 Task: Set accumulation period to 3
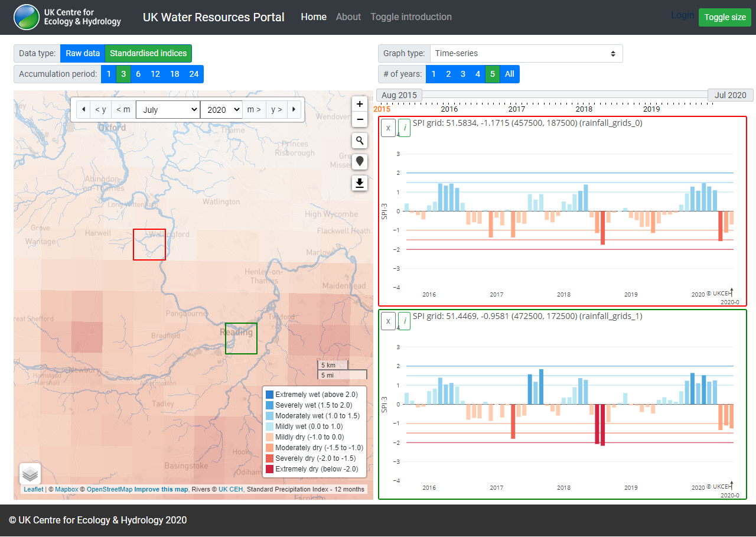click(x=123, y=74)
